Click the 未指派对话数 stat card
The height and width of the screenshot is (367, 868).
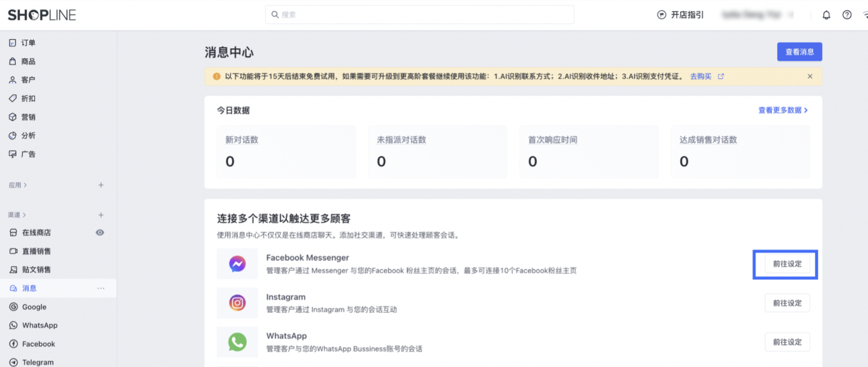point(438,152)
